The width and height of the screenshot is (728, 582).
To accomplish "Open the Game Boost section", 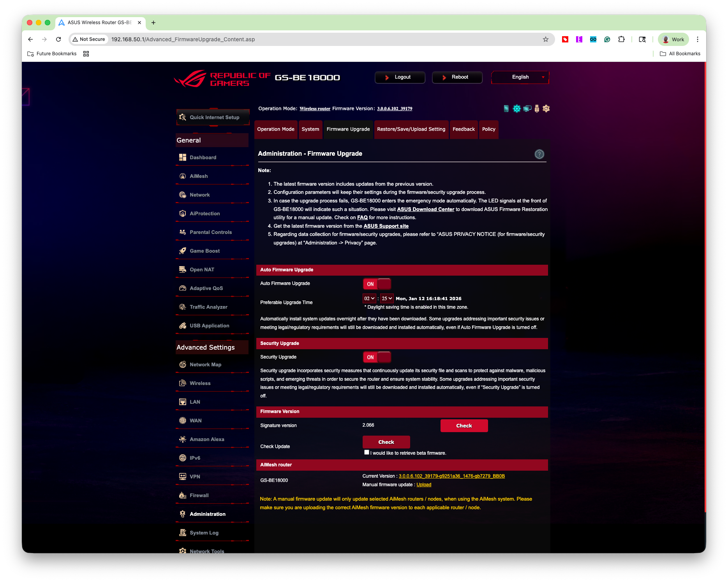I will pyautogui.click(x=204, y=251).
